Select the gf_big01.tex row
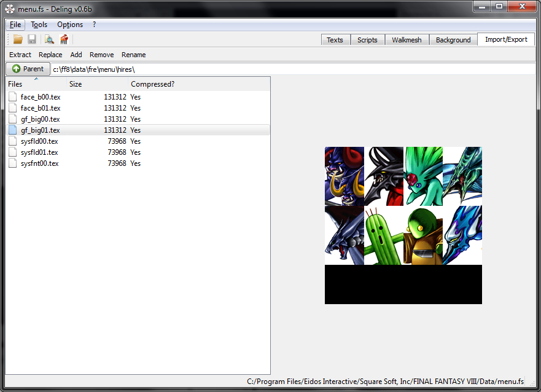Screen dimensions: 541x392 (138, 130)
